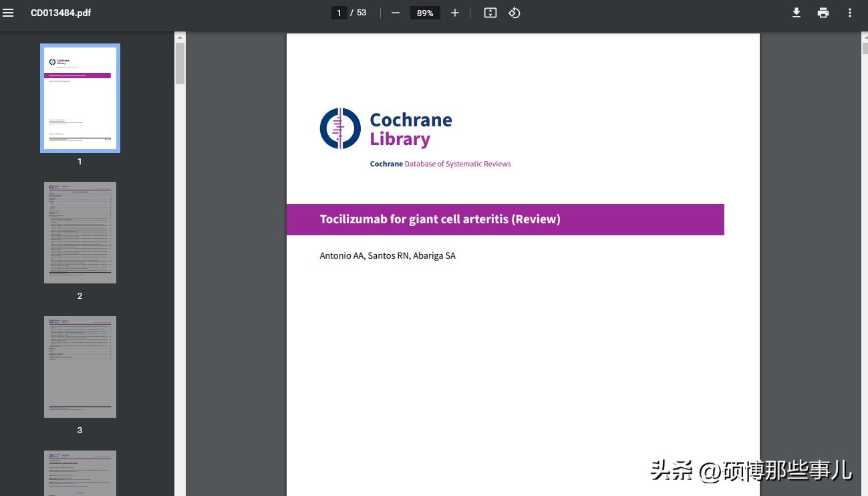868x496 pixels.
Task: Click the thumbnail panel scrollbar
Action: (x=180, y=64)
